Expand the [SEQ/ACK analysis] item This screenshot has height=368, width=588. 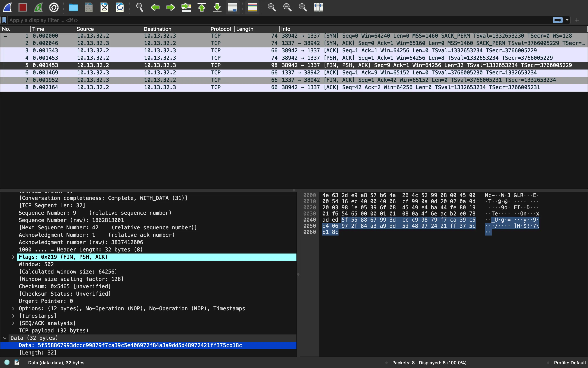(13, 323)
